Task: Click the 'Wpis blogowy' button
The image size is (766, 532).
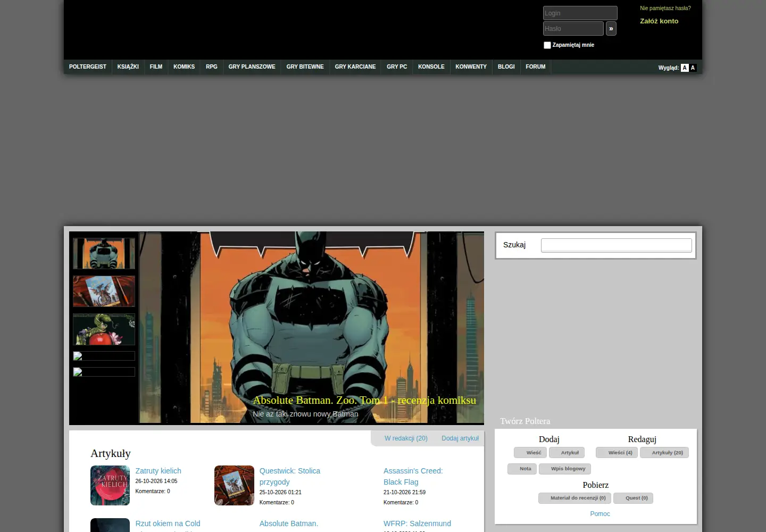Action: click(x=565, y=469)
